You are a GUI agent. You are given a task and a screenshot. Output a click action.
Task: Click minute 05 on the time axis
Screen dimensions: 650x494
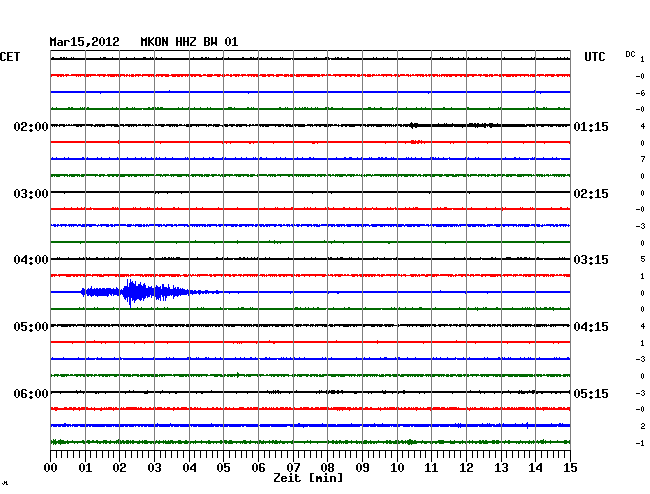(223, 468)
